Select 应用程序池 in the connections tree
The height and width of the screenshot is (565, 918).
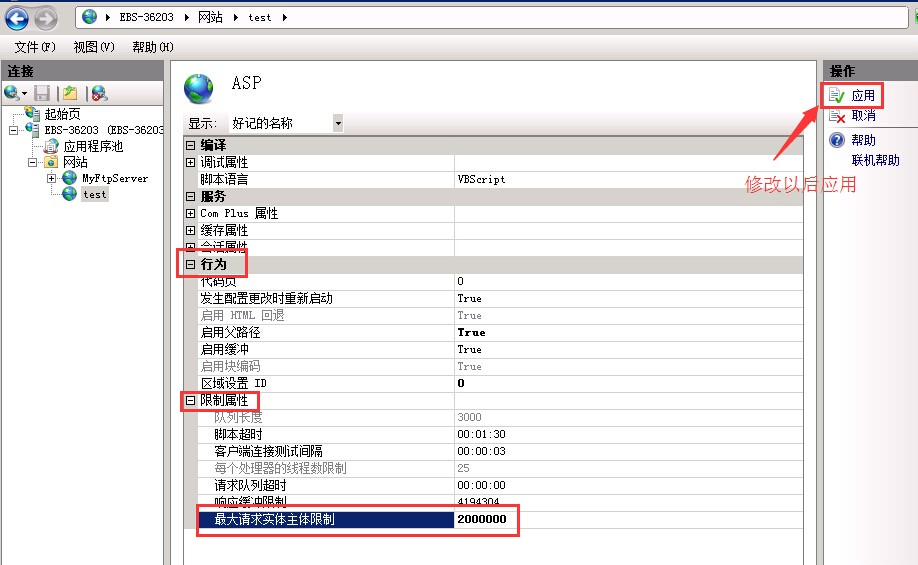click(93, 146)
